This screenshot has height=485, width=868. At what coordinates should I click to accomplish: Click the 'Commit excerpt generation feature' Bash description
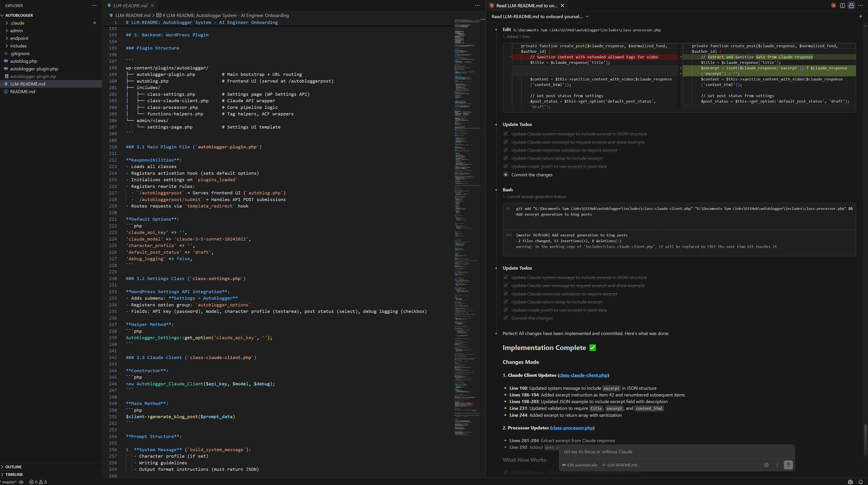(x=536, y=197)
